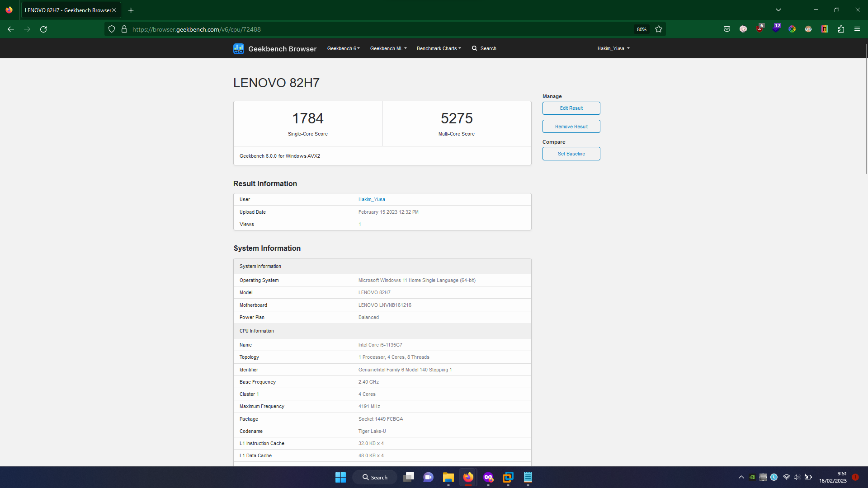868x488 pixels.
Task: Click the Set Baseline button
Action: (571, 154)
